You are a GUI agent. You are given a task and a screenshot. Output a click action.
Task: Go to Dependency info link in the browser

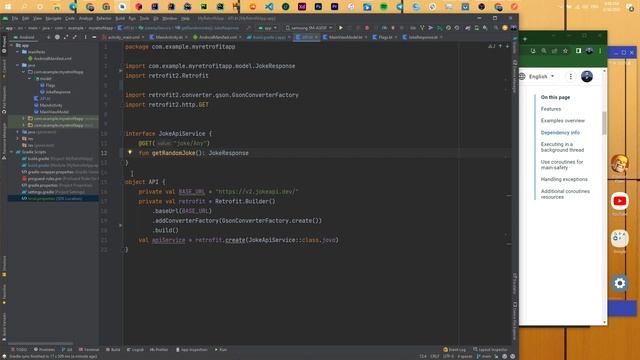[560, 133]
